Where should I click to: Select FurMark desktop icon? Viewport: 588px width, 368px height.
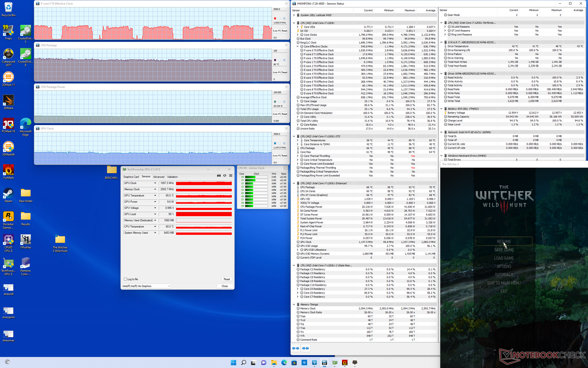coord(9,172)
